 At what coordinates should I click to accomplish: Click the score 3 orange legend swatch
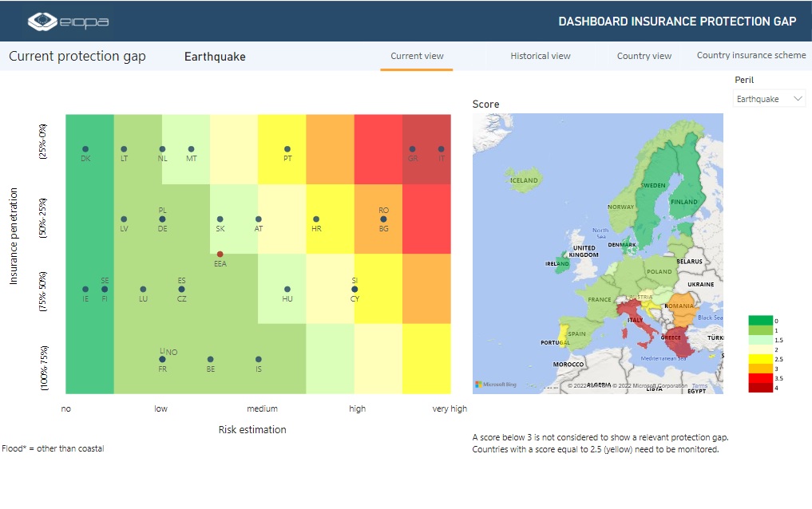[x=760, y=369]
